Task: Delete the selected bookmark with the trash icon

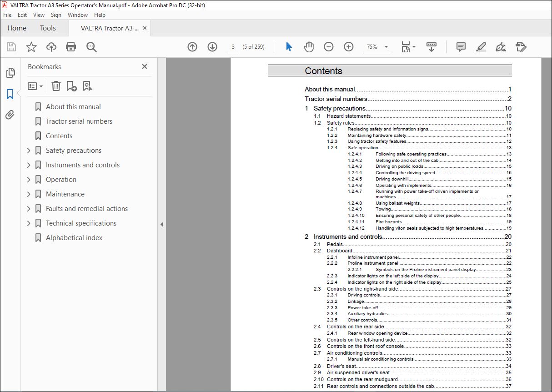Action: (x=56, y=86)
